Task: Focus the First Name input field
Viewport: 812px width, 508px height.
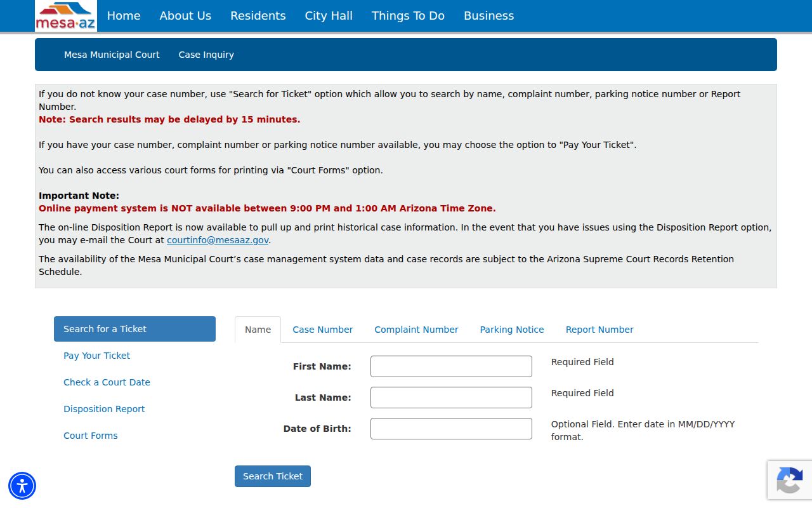Action: point(451,366)
